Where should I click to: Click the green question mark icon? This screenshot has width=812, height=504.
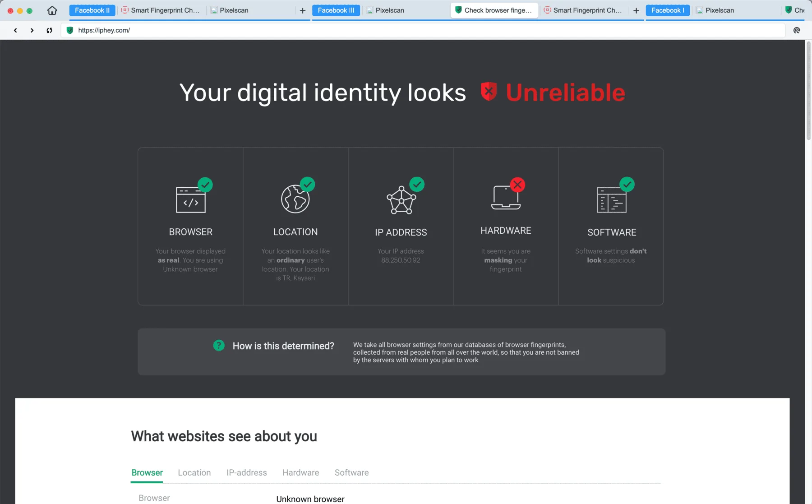coord(219,346)
